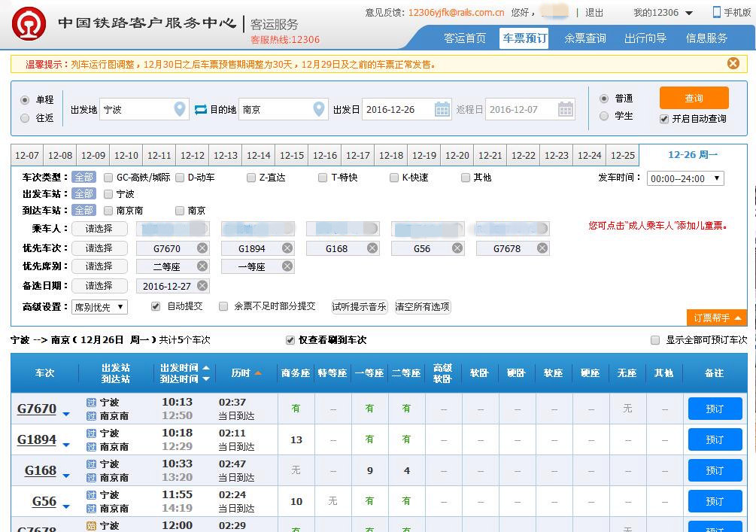Image resolution: width=756 pixels, height=532 pixels.
Task: Select the 12-20 date tab
Action: tap(457, 155)
